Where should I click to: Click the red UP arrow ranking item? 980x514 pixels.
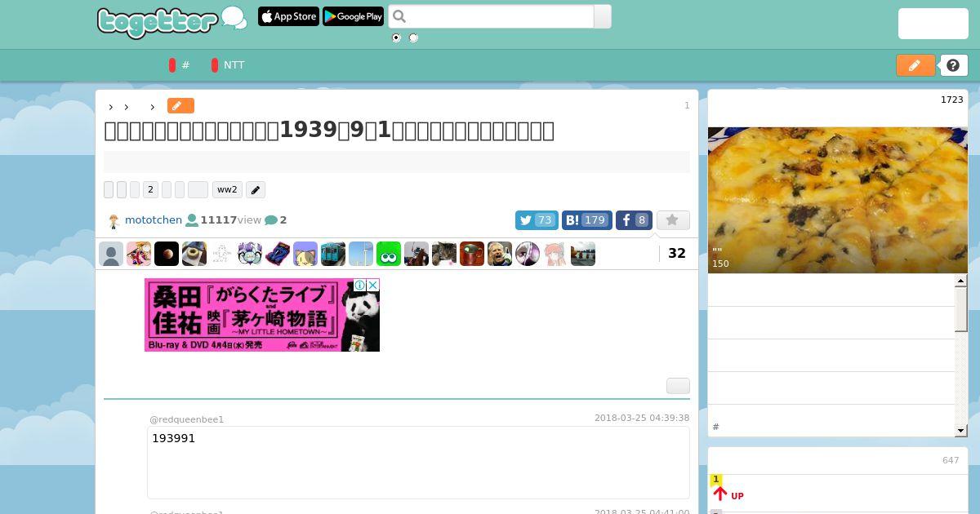(728, 494)
